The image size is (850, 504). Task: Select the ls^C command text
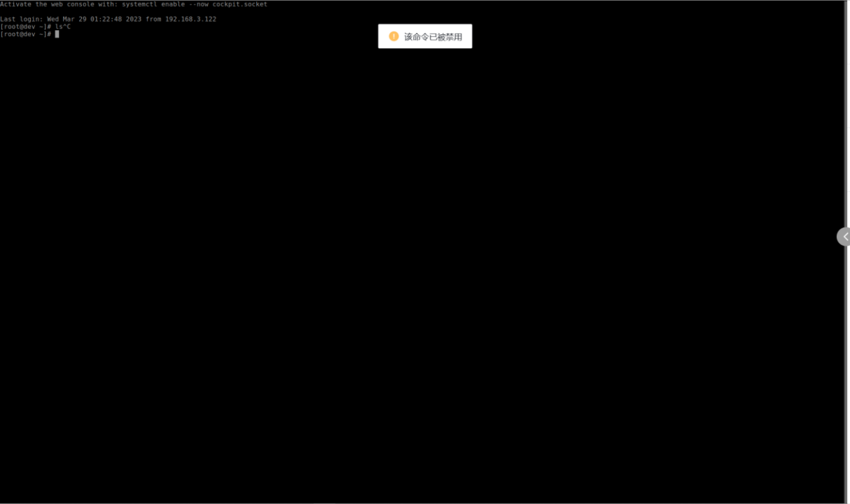[64, 26]
